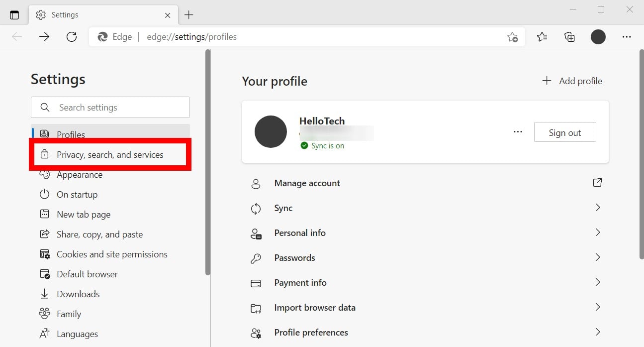Click the Search settings field
This screenshot has width=644, height=347.
point(110,108)
